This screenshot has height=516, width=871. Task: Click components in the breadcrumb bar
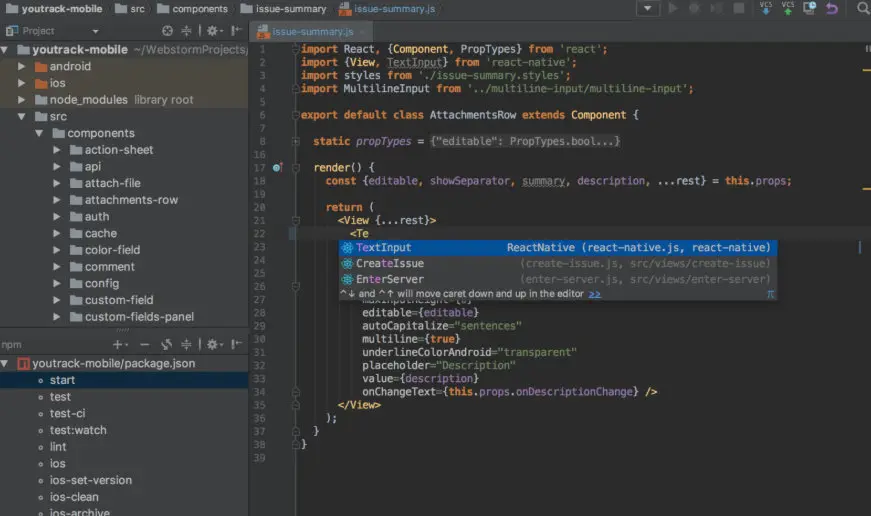click(x=192, y=9)
